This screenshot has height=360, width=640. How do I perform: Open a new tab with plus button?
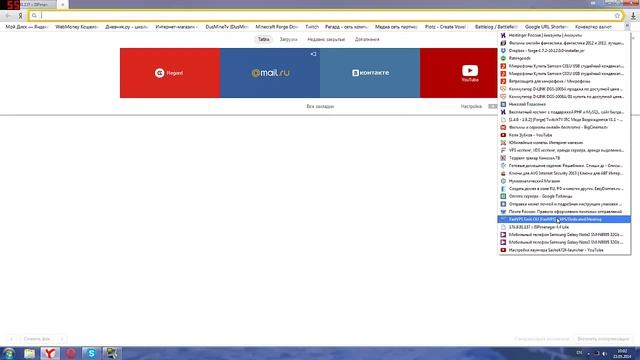click(62, 4)
